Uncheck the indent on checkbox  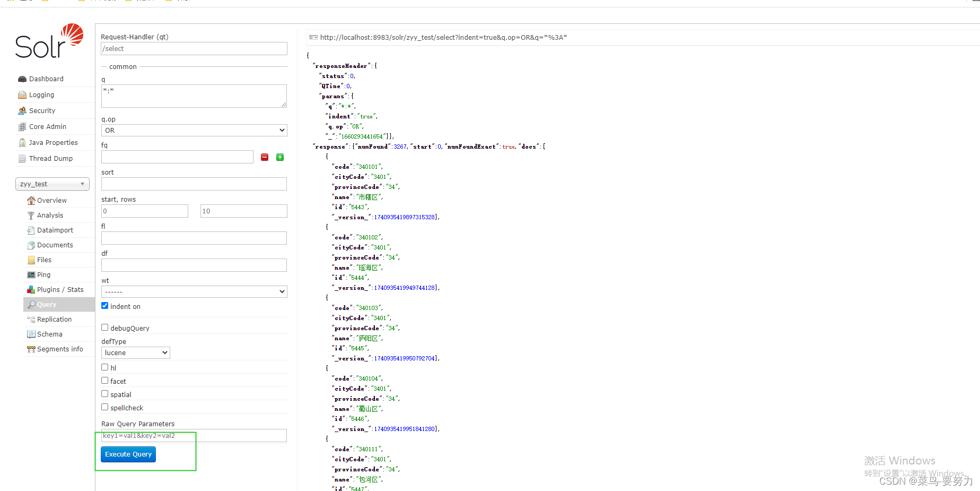[105, 306]
